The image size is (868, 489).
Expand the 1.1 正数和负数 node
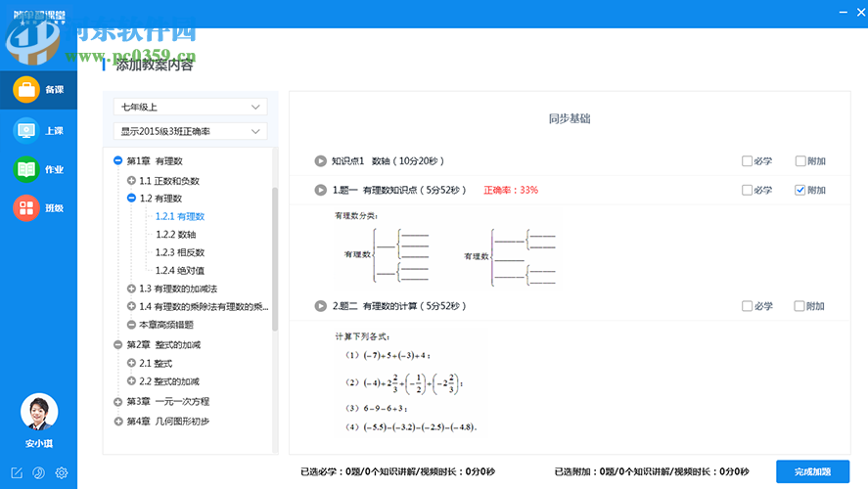click(x=131, y=180)
